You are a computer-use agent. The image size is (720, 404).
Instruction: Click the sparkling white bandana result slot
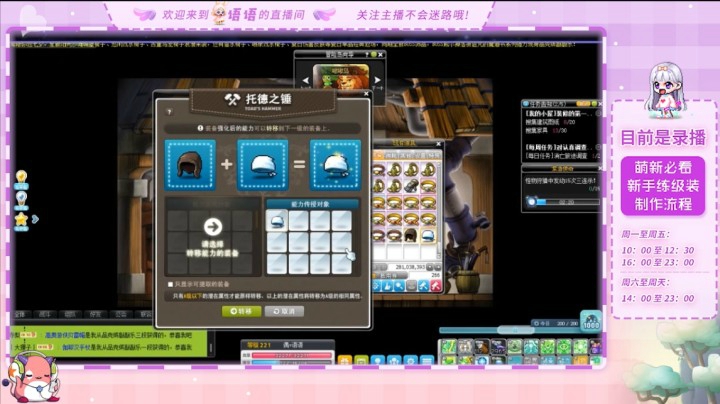click(335, 165)
